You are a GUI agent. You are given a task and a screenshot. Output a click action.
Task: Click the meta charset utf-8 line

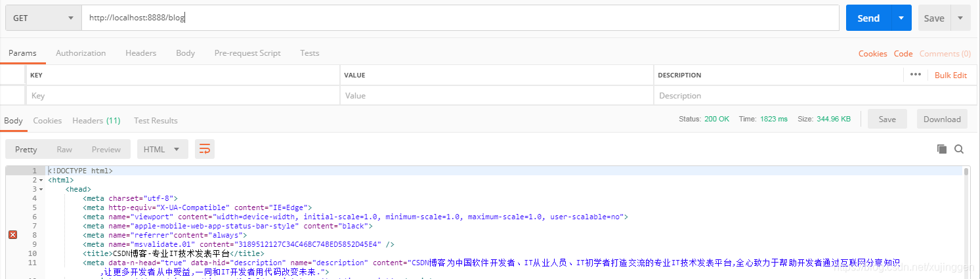pos(130,198)
